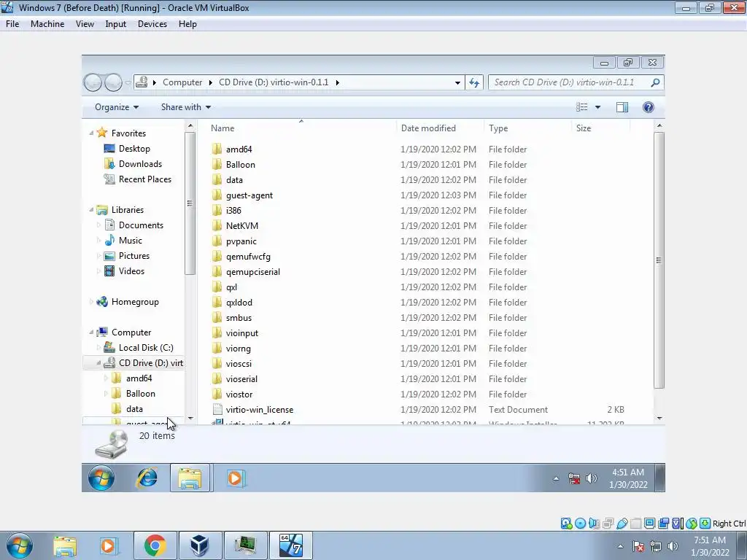Open the VirtualBox Help menu
Viewport: 747px width, 560px height.
coord(187,24)
